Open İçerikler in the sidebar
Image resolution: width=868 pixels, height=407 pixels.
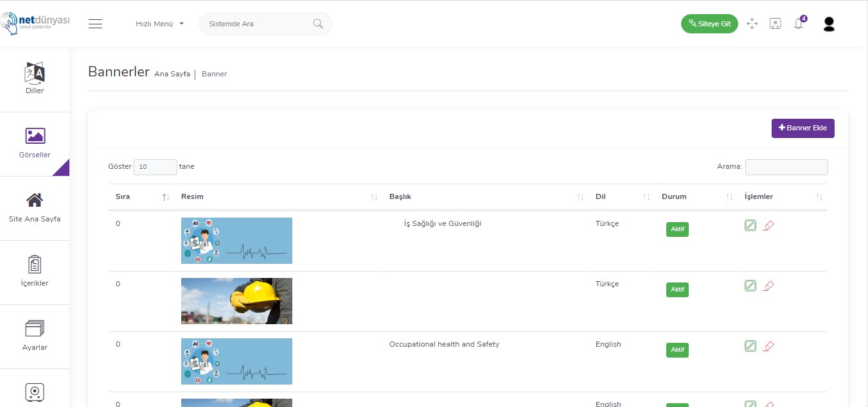[35, 272]
